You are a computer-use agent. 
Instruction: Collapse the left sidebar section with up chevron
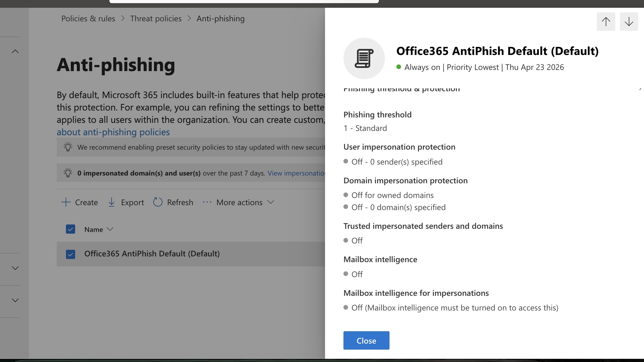[x=15, y=52]
